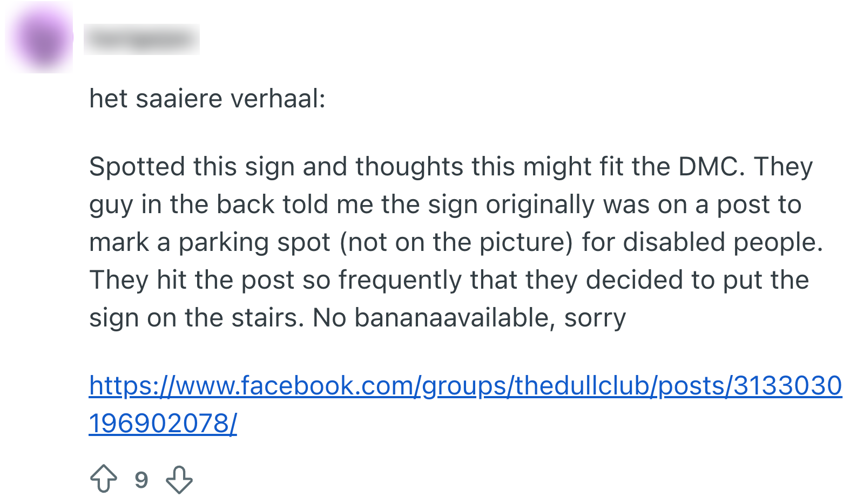The image size is (850, 504).
Task: Downvote the comment
Action: pyautogui.click(x=179, y=480)
